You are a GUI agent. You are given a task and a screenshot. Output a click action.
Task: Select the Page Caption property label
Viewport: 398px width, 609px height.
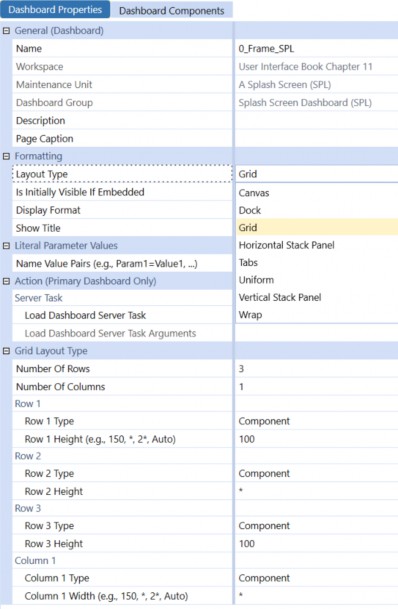tap(45, 139)
